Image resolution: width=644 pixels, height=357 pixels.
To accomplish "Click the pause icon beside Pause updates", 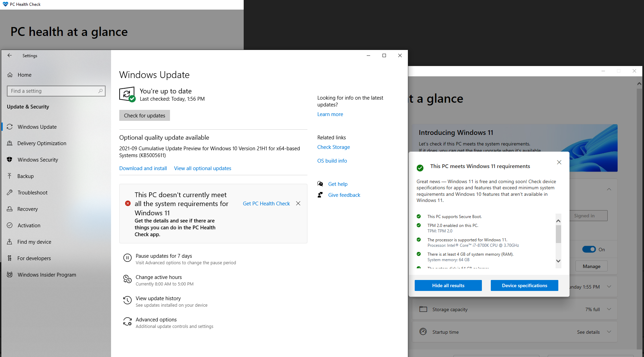I will tap(127, 258).
